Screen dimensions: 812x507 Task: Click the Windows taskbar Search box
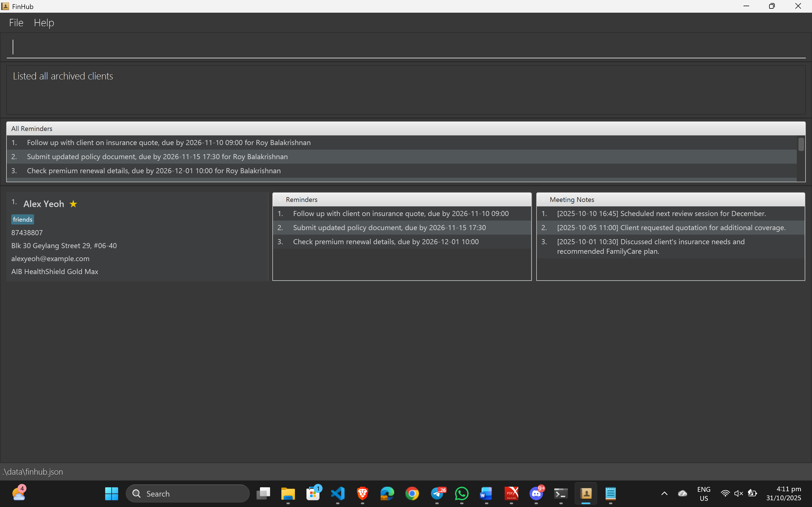(x=188, y=493)
